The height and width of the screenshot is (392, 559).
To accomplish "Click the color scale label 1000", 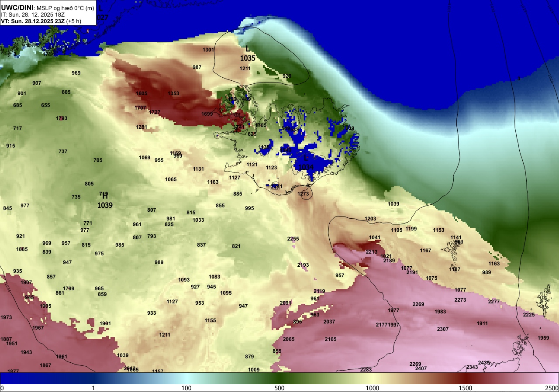I will [373, 388].
